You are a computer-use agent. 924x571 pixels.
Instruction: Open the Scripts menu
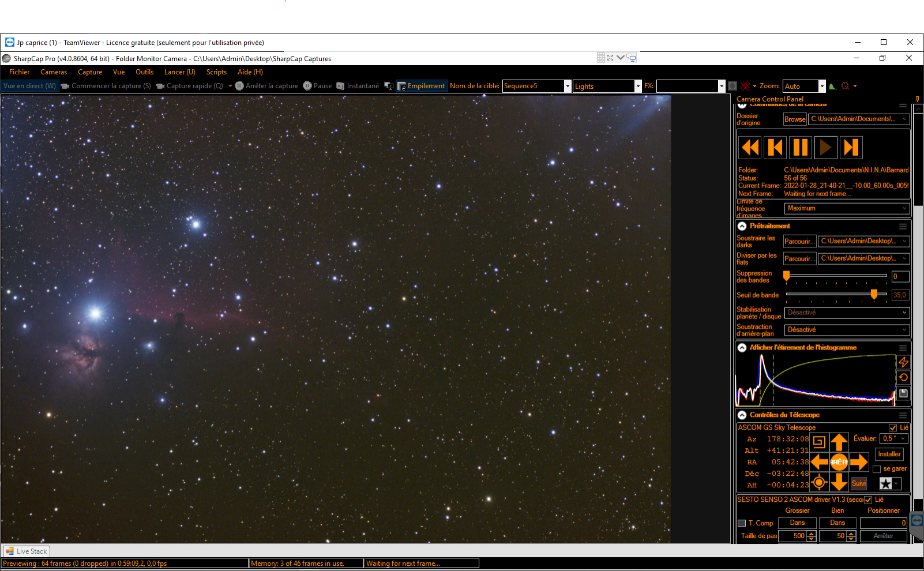coord(216,72)
